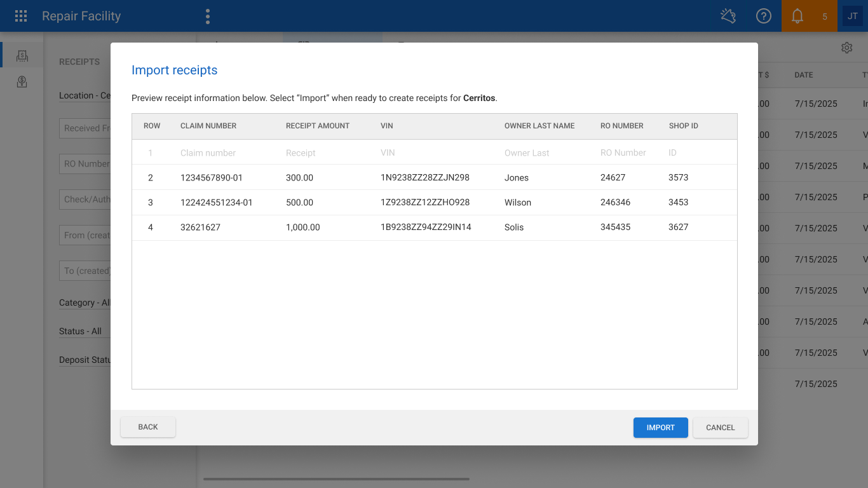Click the Cancel button
The width and height of the screenshot is (868, 488).
point(721,428)
